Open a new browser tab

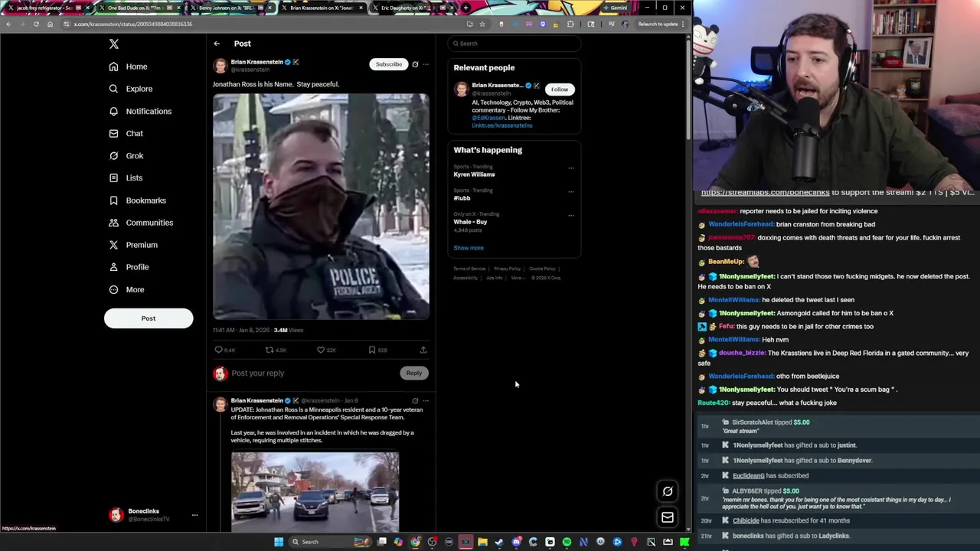click(465, 8)
